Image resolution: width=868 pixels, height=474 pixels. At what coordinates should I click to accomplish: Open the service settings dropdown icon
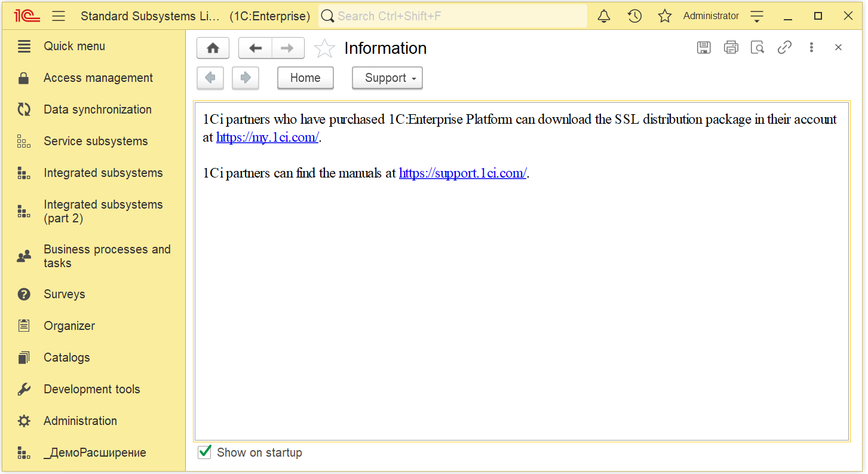click(x=757, y=16)
